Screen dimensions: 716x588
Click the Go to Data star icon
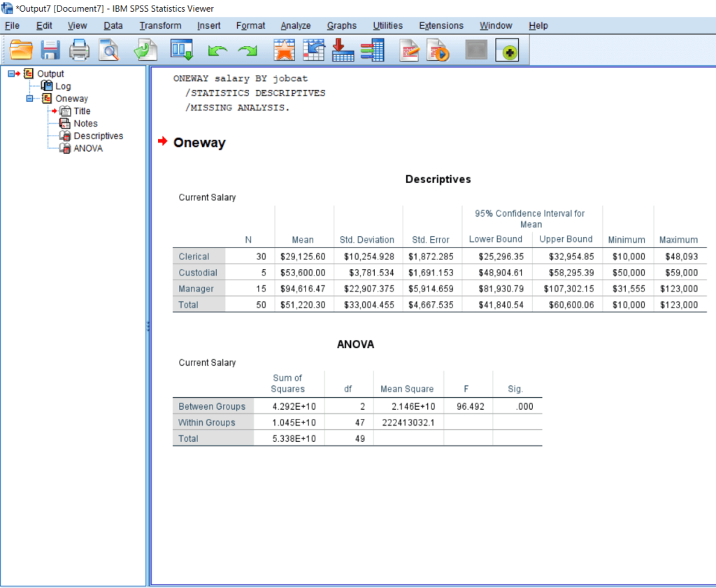point(284,50)
